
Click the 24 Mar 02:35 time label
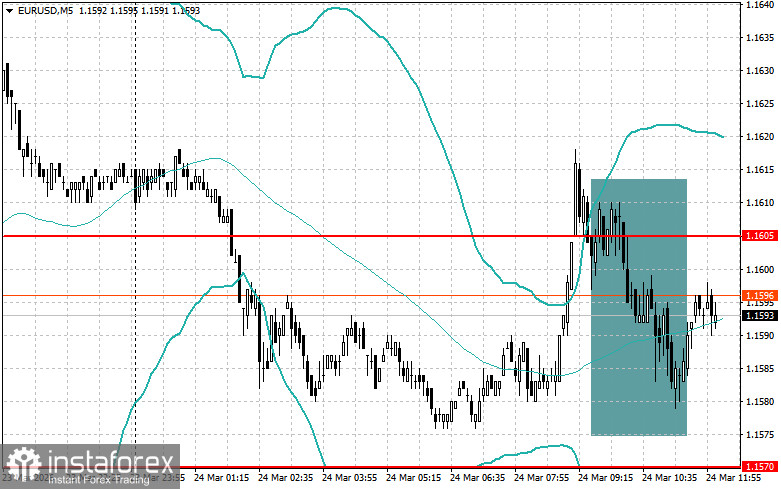tap(285, 478)
